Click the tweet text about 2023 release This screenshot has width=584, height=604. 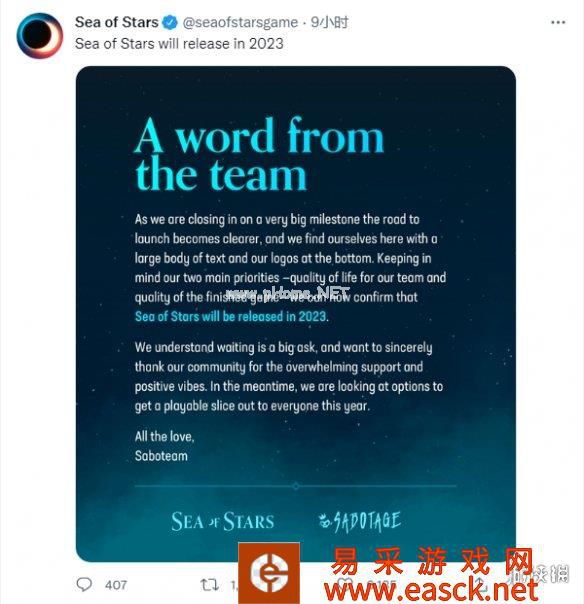(179, 44)
